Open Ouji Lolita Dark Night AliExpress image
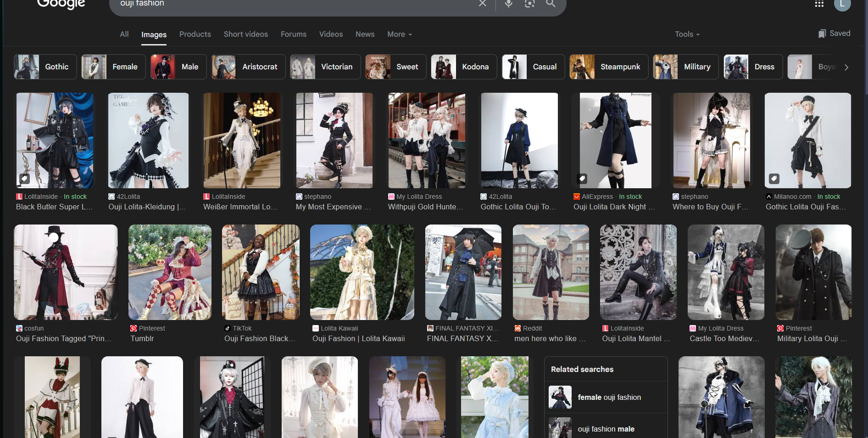 click(615, 140)
